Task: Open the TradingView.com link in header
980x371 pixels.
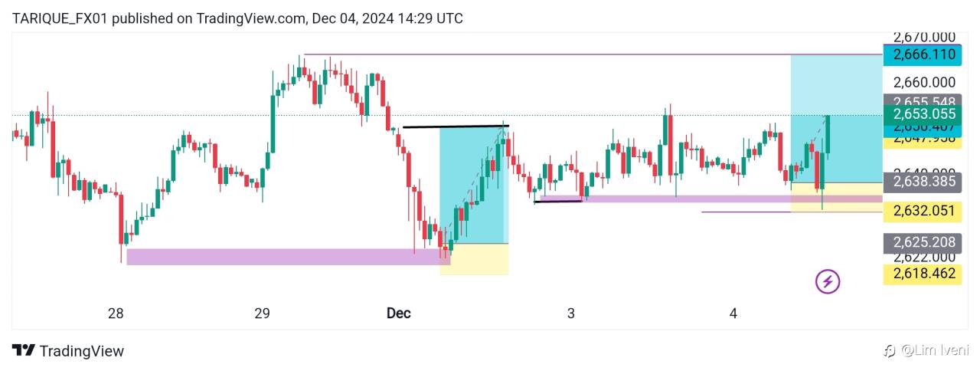Action: coord(241,18)
